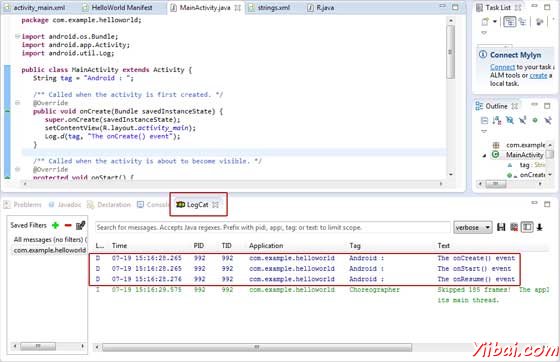Open the verbose log level dropdown
The image size is (560, 362).
click(x=472, y=227)
